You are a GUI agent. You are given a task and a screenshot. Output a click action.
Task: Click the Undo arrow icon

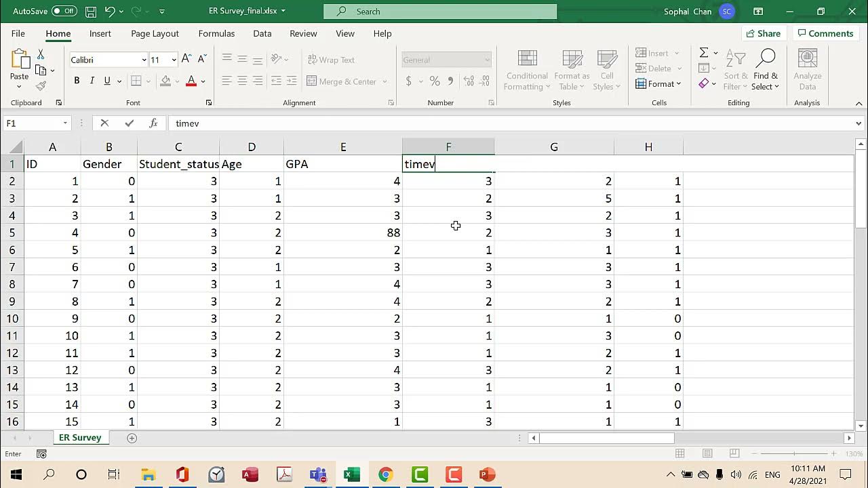coord(110,12)
